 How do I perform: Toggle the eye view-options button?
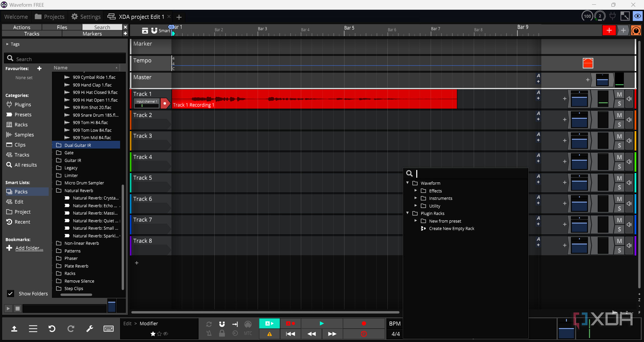click(637, 16)
